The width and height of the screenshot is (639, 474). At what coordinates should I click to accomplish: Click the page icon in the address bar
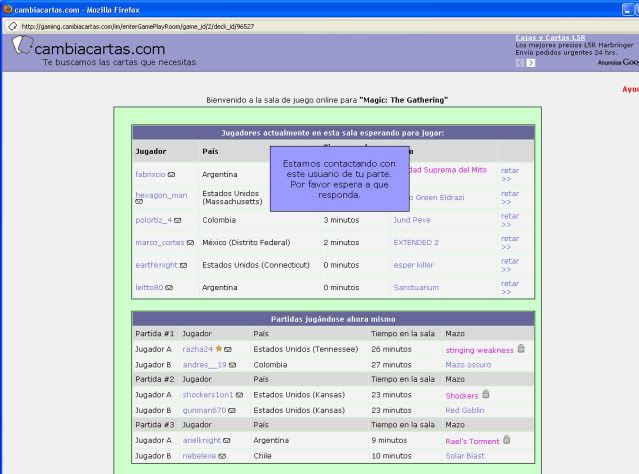(13, 26)
